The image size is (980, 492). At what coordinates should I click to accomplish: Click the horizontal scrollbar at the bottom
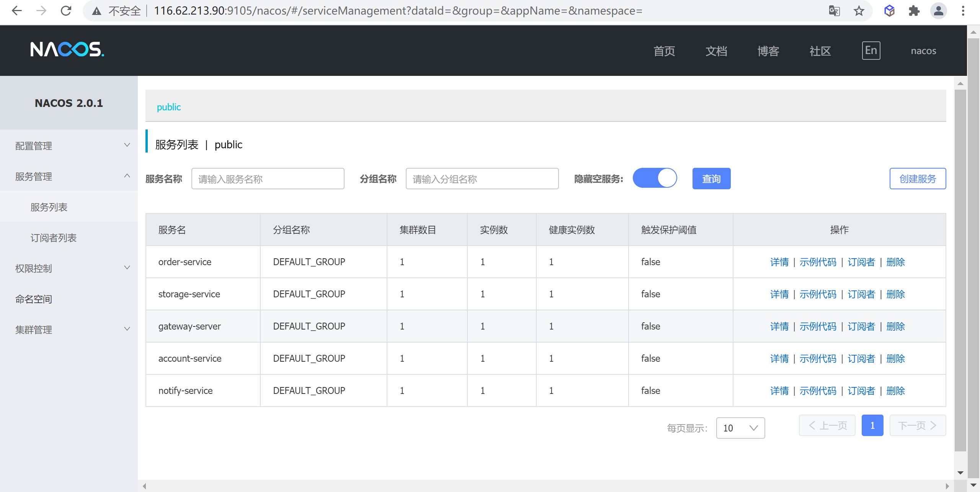pos(546,486)
